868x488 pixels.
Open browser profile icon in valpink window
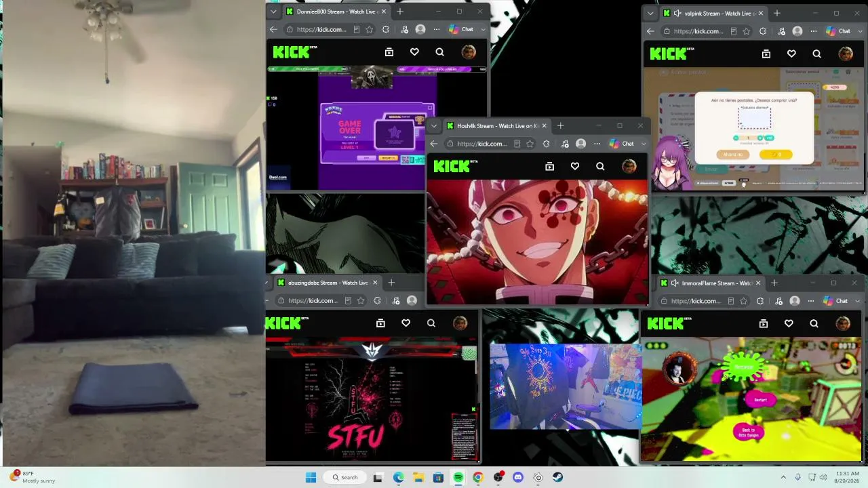click(797, 31)
